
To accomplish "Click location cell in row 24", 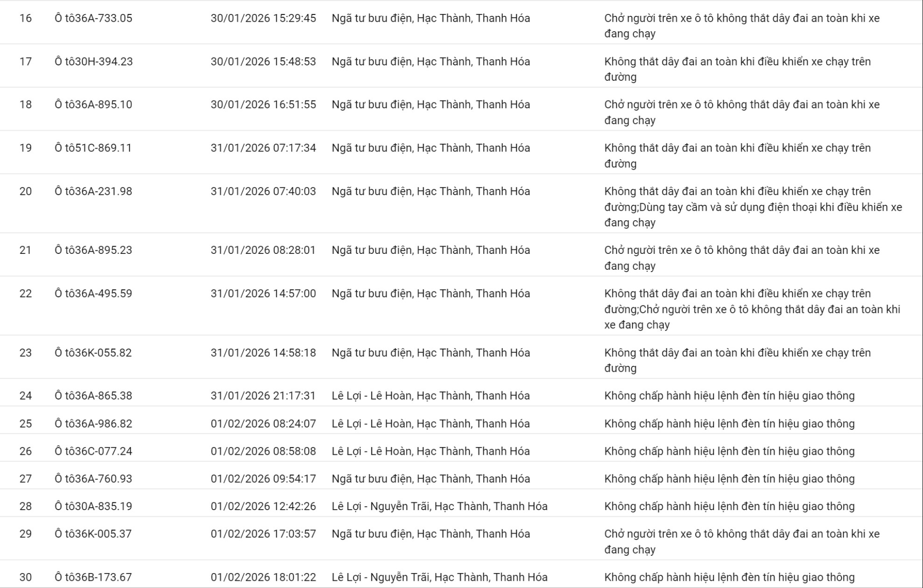I will [x=430, y=396].
